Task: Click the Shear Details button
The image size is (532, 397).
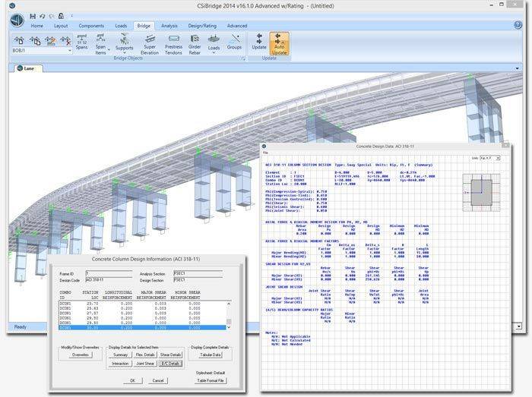Action: click(x=170, y=354)
